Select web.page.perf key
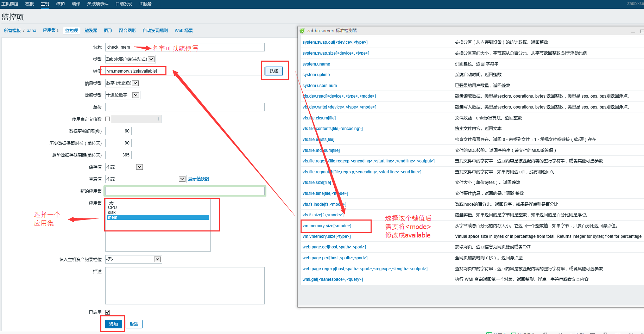This screenshot has width=644, height=334. [335, 258]
